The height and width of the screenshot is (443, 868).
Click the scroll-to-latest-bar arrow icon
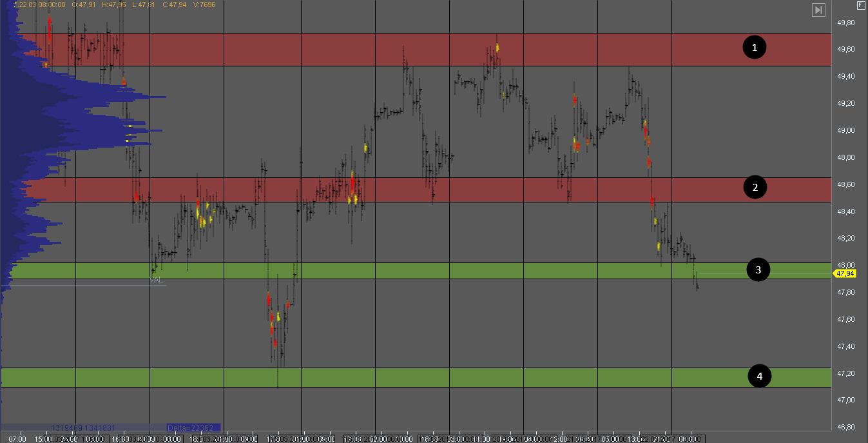pos(818,10)
